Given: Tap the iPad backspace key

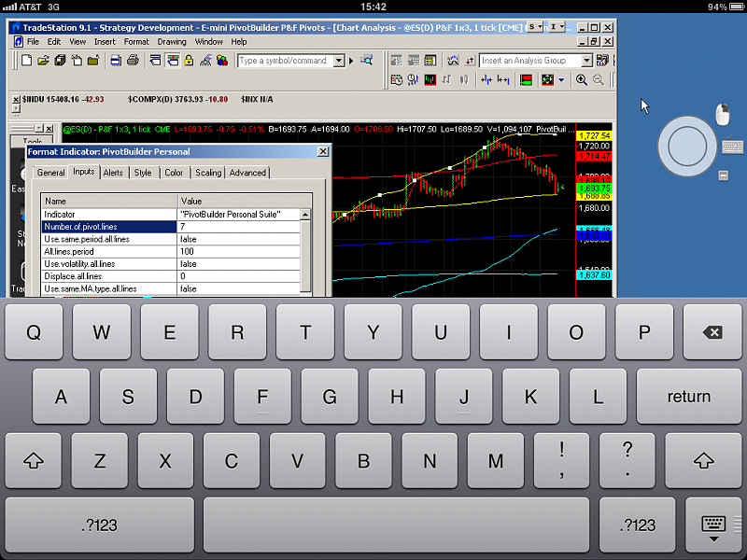Looking at the screenshot, I should click(712, 333).
